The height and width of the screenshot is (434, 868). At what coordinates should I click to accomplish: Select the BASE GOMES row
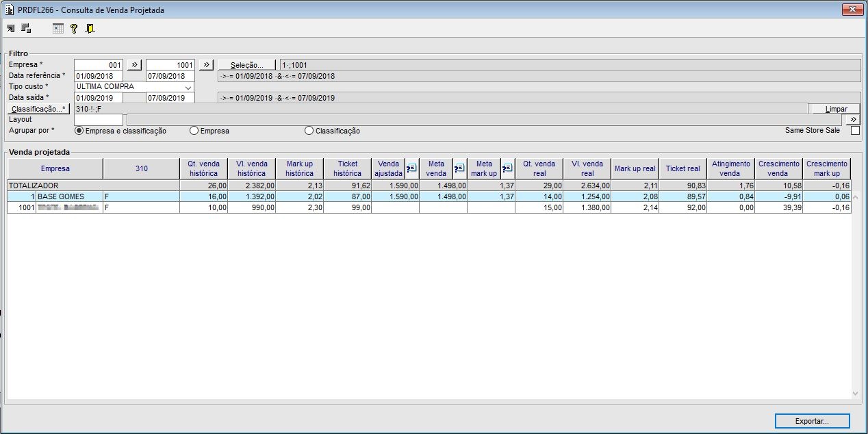click(429, 196)
